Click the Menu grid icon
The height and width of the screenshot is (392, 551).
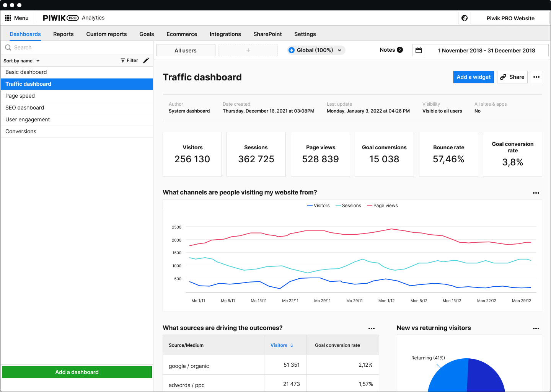click(8, 18)
